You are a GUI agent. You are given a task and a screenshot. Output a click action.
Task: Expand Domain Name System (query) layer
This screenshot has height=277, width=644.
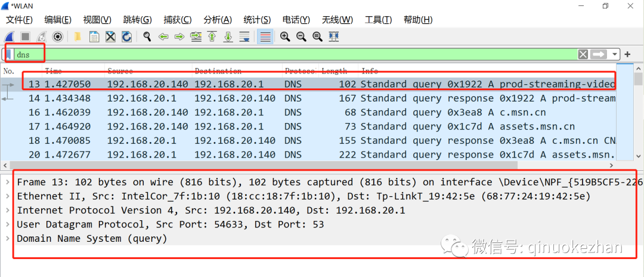tap(7, 238)
